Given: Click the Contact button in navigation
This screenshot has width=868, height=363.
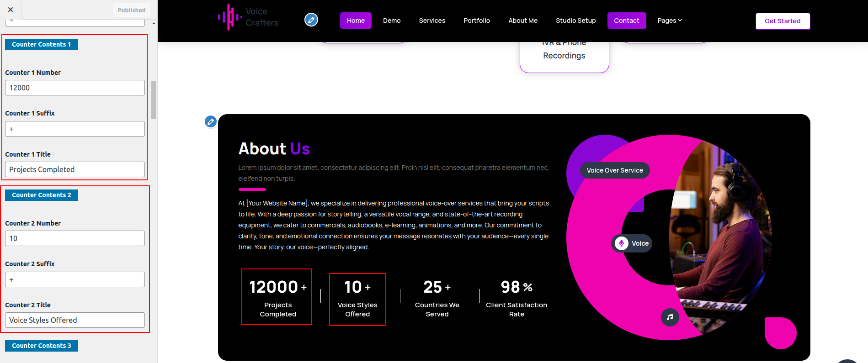Looking at the screenshot, I should click(x=626, y=21).
